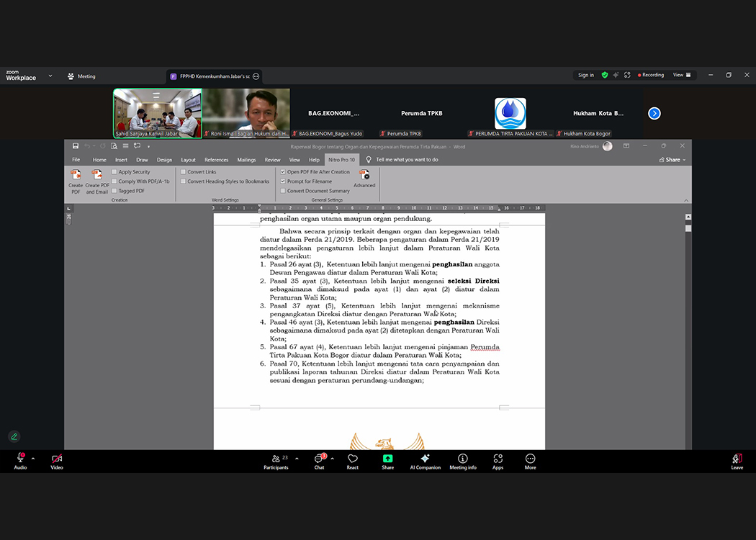This screenshot has height=540, width=756.
Task: Open the Apps menu in Zoom toolbar
Action: pos(498,459)
